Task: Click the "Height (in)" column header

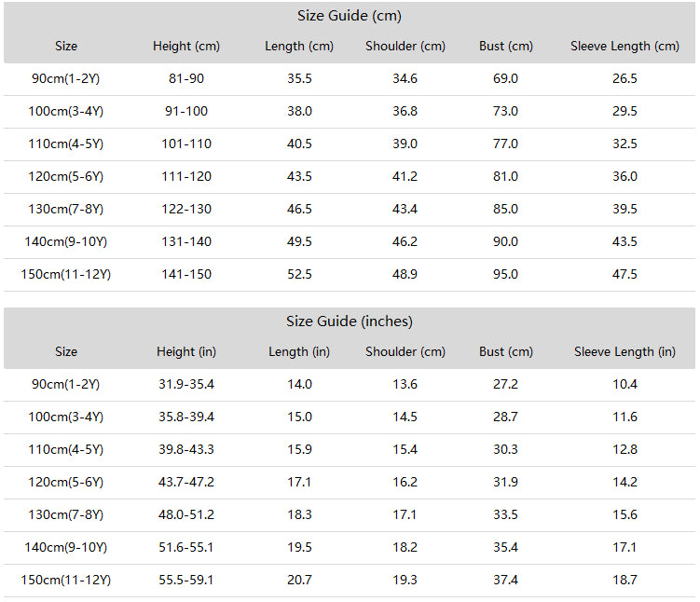Action: pyautogui.click(x=186, y=351)
